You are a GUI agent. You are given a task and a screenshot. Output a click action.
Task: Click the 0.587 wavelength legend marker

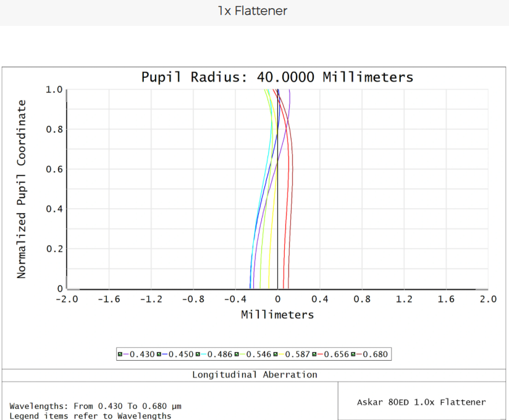click(276, 354)
